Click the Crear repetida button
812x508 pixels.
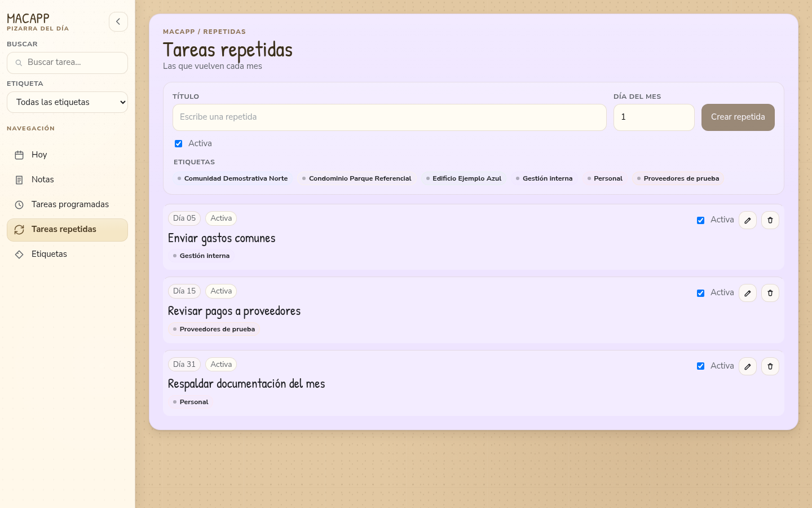tap(738, 117)
